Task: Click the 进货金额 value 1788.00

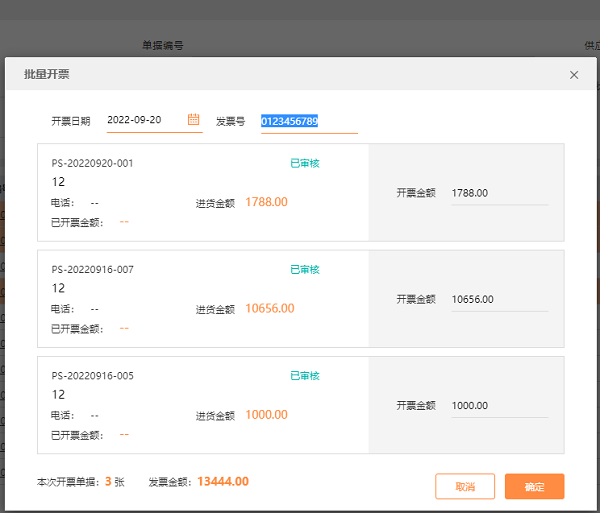Action: (266, 202)
